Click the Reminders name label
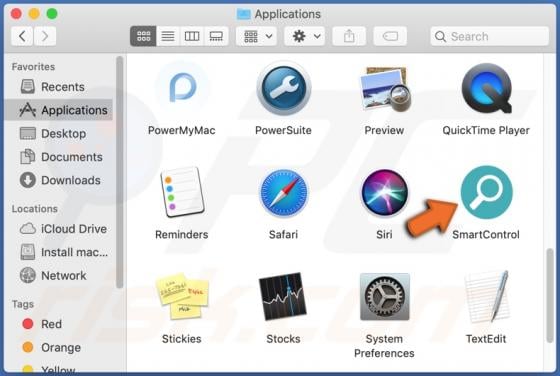This screenshot has height=376, width=560. (182, 235)
